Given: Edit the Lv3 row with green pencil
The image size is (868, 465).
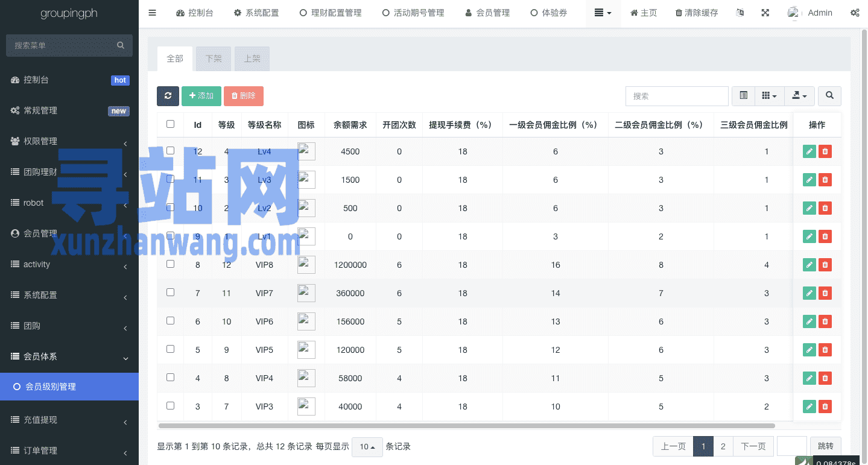Looking at the screenshot, I should tap(809, 180).
